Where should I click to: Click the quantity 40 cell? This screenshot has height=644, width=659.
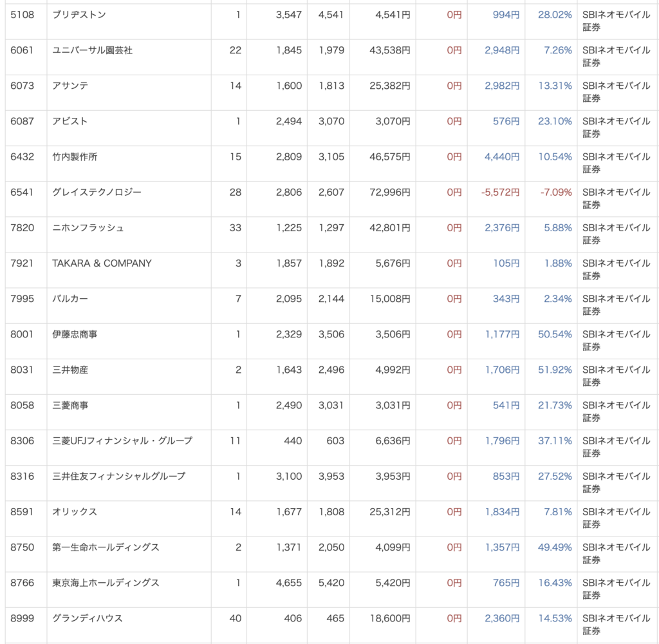click(236, 619)
